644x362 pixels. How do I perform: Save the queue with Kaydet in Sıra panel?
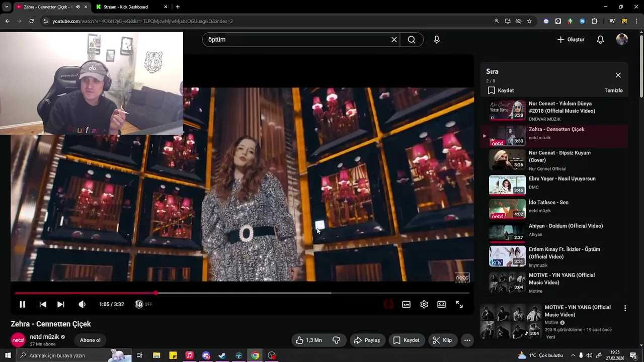(501, 90)
